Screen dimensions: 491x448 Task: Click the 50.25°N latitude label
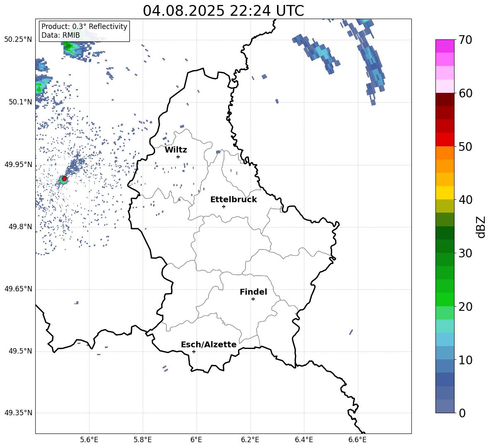pyautogui.click(x=18, y=40)
